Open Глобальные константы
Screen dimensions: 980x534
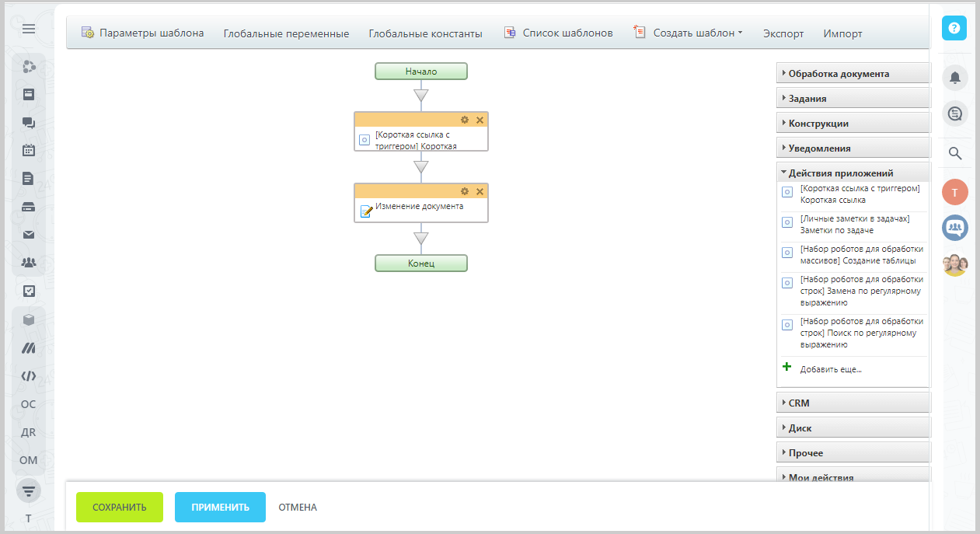[426, 33]
